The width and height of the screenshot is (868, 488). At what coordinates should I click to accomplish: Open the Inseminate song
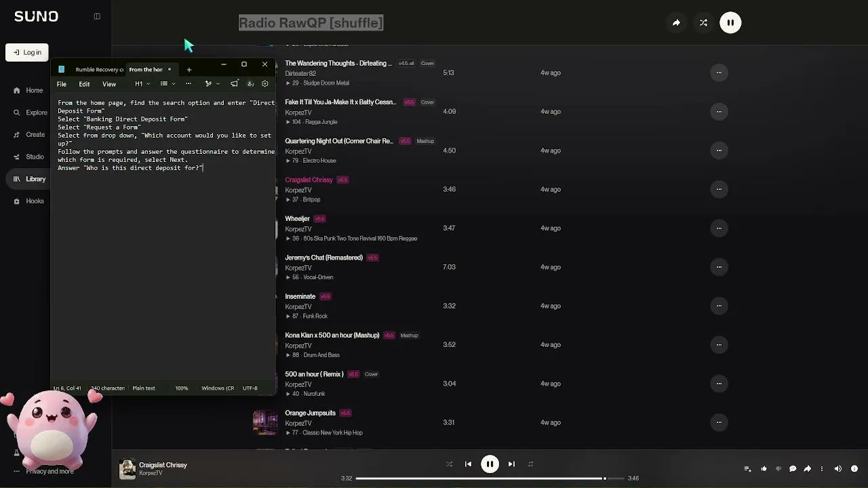300,296
